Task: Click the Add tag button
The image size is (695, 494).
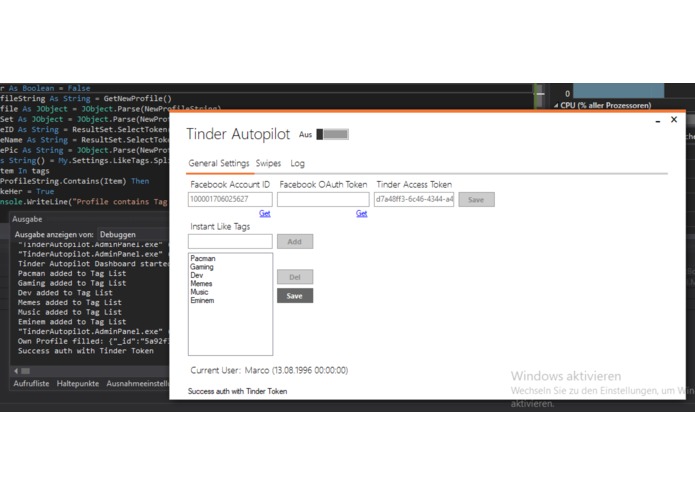Action: tap(295, 241)
